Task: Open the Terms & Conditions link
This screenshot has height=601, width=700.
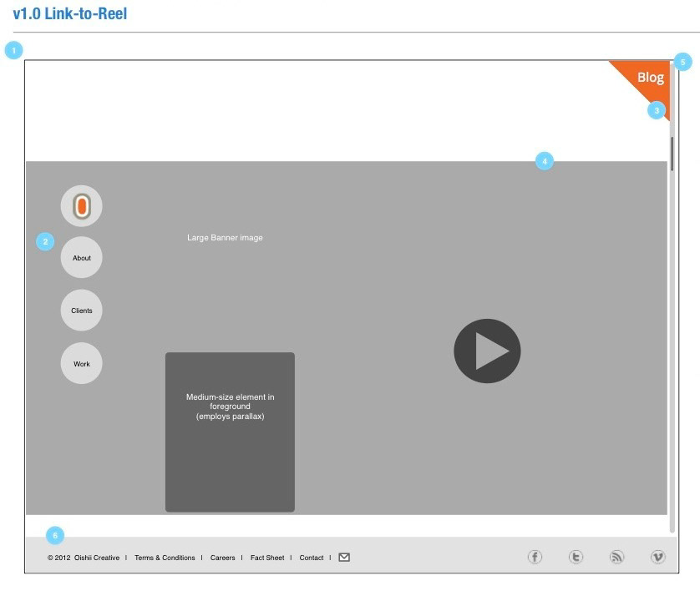Action: pyautogui.click(x=165, y=558)
